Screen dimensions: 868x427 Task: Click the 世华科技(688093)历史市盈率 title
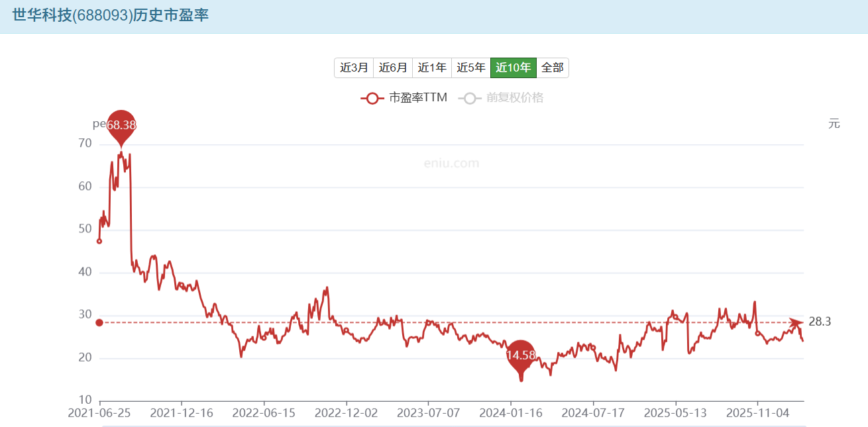pos(111,15)
